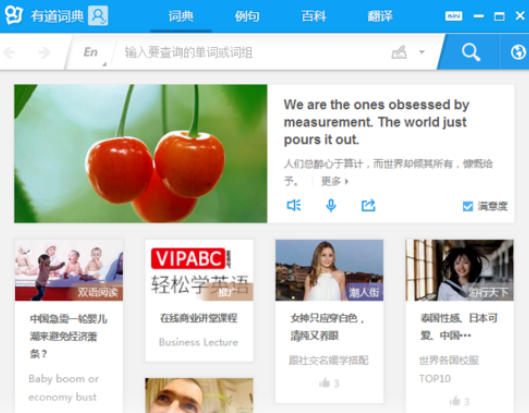529x413 pixels.
Task: Open the En language selector dropdown
Action: pos(91,52)
